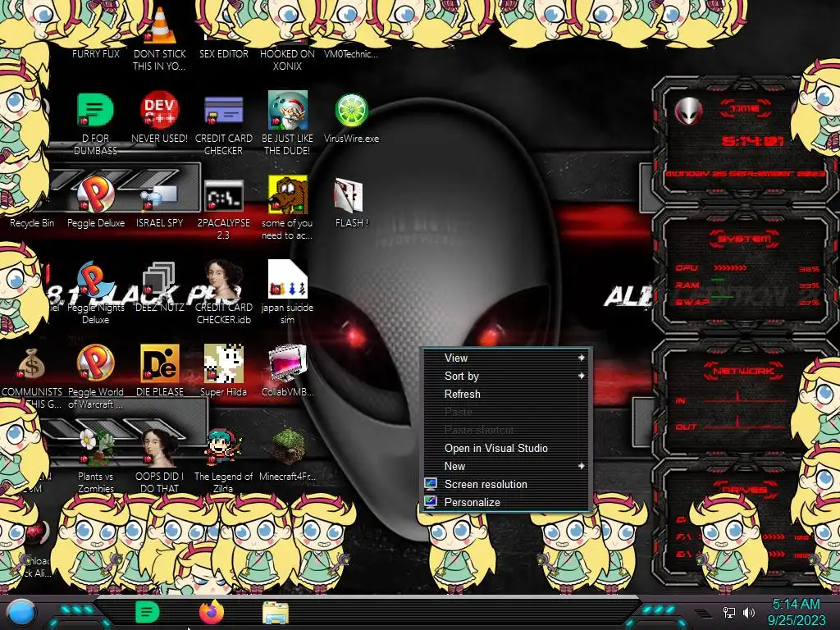
Task: Expand the Sort by submenu arrow
Action: (582, 376)
